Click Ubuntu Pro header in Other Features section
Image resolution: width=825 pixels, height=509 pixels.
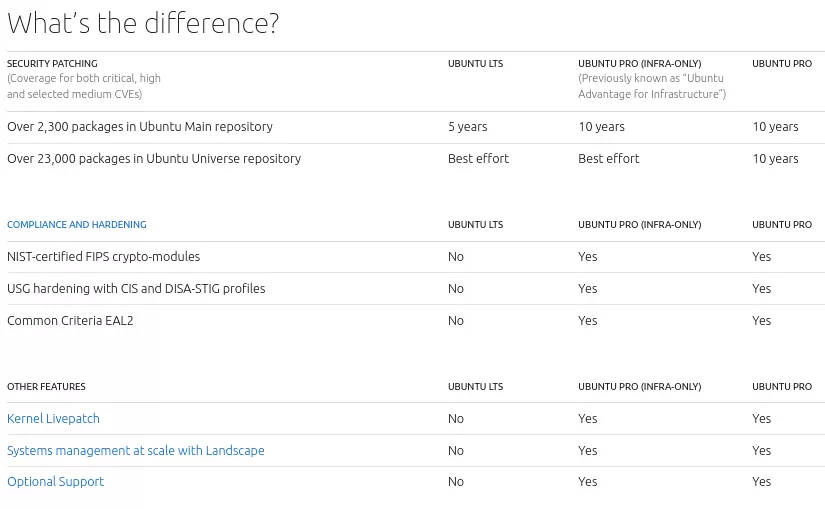tap(782, 387)
